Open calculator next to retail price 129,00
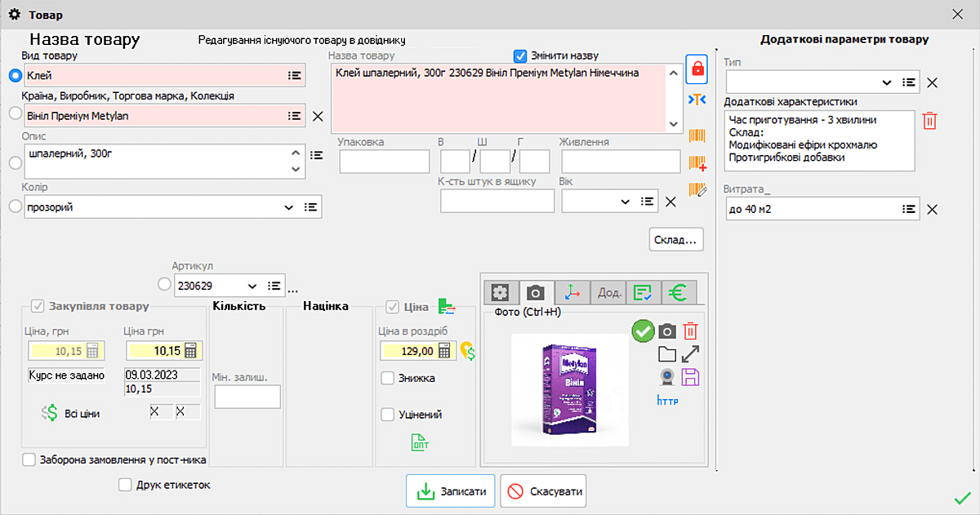980x515 pixels. pos(444,351)
